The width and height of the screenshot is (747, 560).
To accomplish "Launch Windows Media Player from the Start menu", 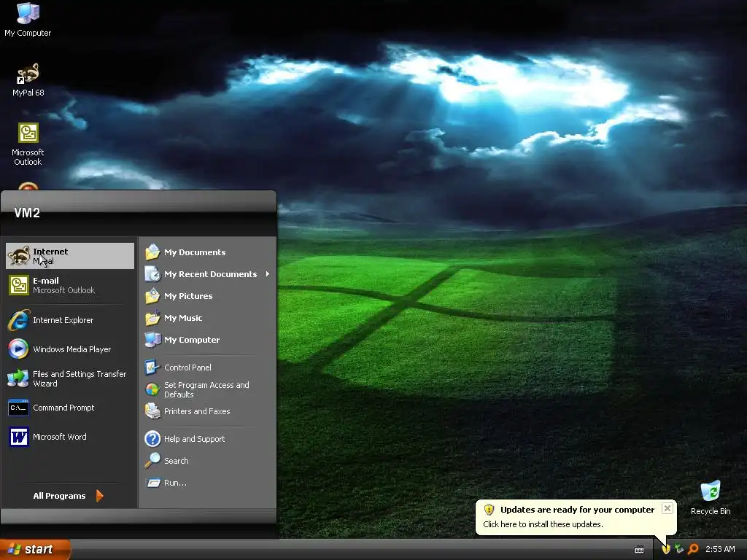I will pyautogui.click(x=70, y=349).
